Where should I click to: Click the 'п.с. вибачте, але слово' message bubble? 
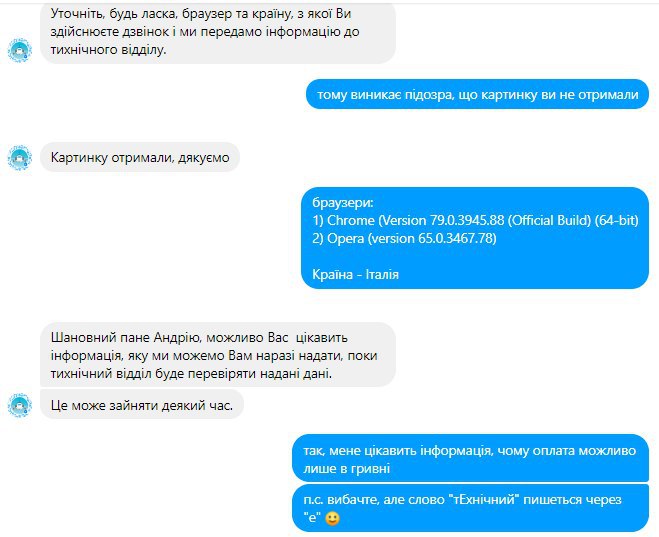click(x=470, y=508)
